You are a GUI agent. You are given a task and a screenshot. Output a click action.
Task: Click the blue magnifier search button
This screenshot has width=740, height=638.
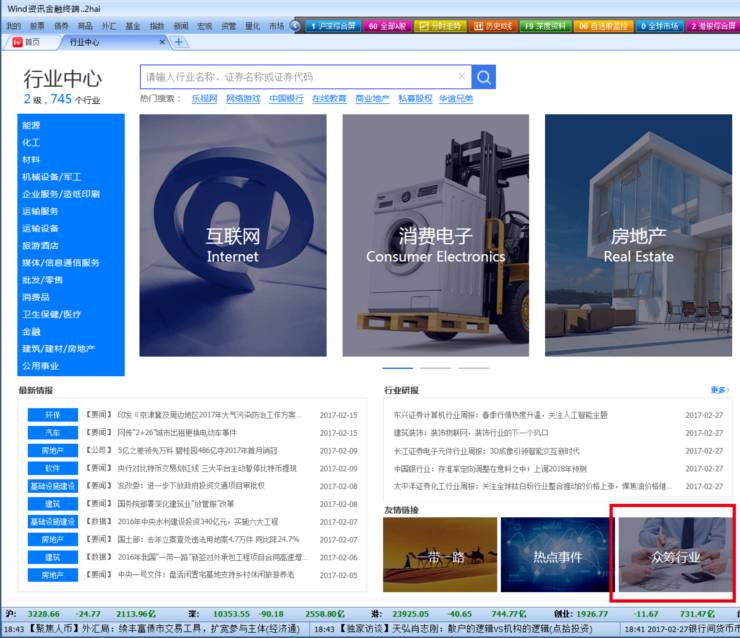[484, 77]
